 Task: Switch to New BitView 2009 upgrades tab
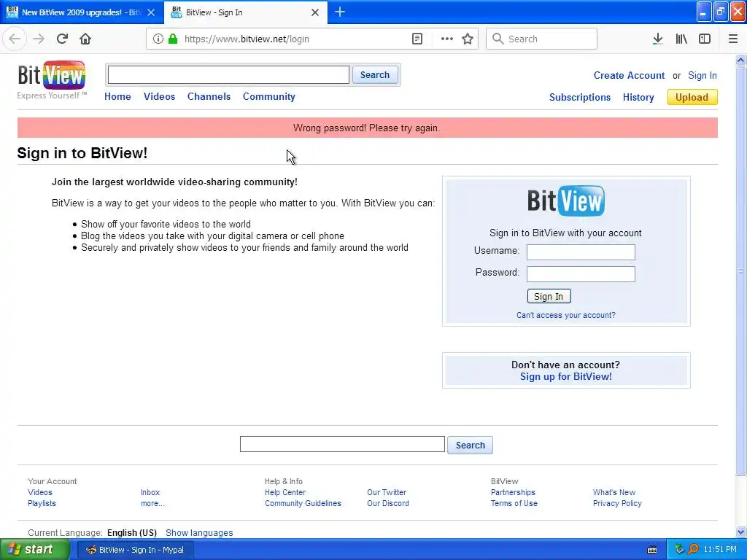[x=82, y=12]
